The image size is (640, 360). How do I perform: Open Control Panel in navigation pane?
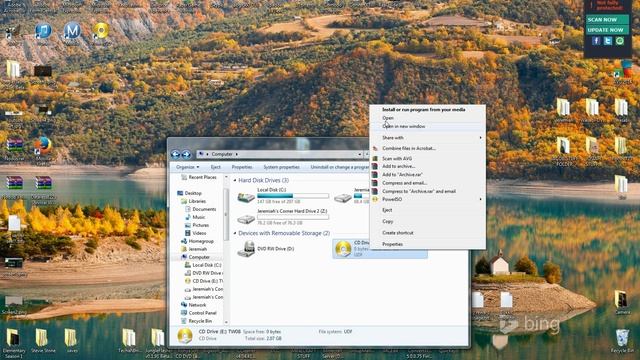click(x=202, y=313)
